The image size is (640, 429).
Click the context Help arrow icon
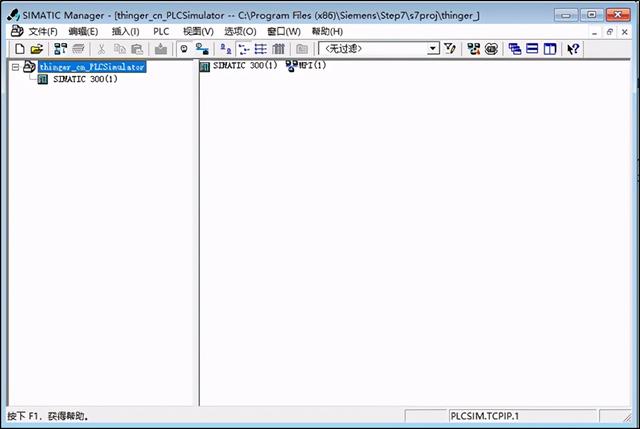click(573, 49)
